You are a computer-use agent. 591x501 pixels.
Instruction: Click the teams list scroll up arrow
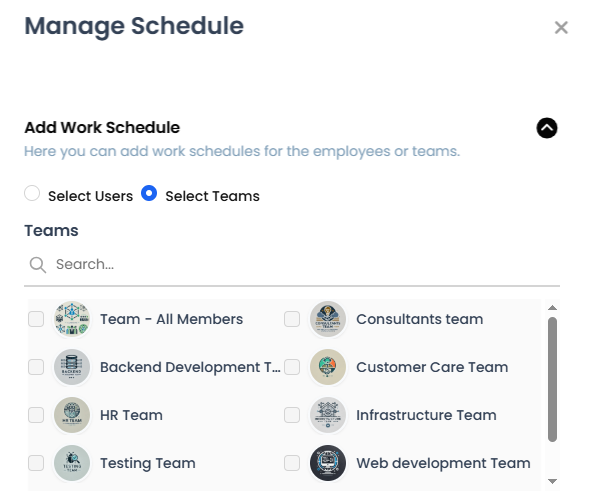pos(552,308)
